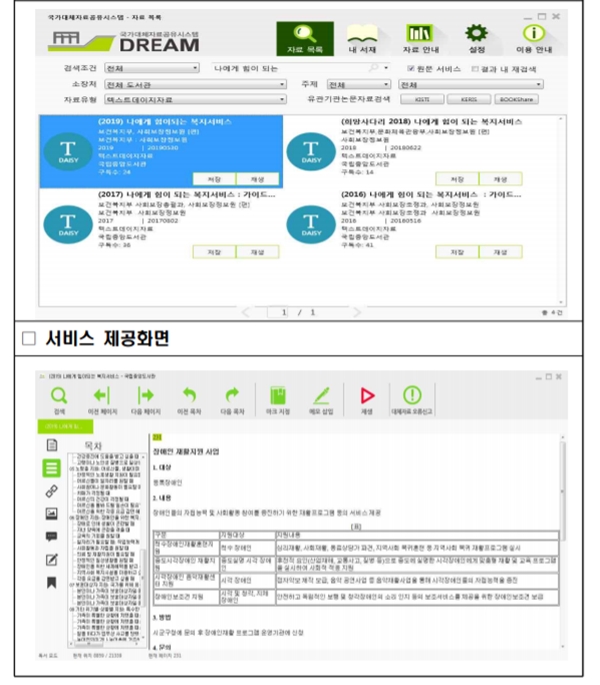Click the 마크 지정 bookmark icon
The image size is (600, 685).
point(277,400)
